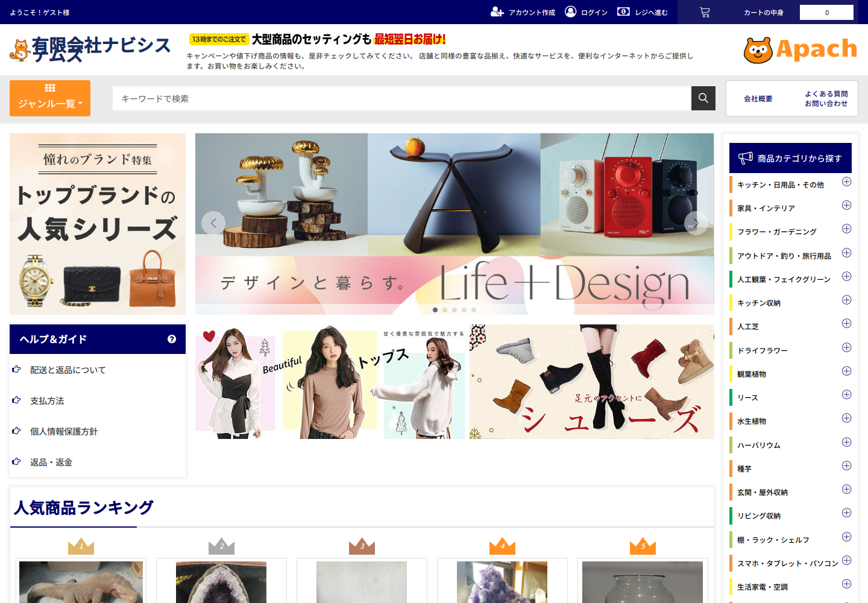This screenshot has width=868, height=603.
Task: Click megaphone icon in category header
Action: click(746, 158)
